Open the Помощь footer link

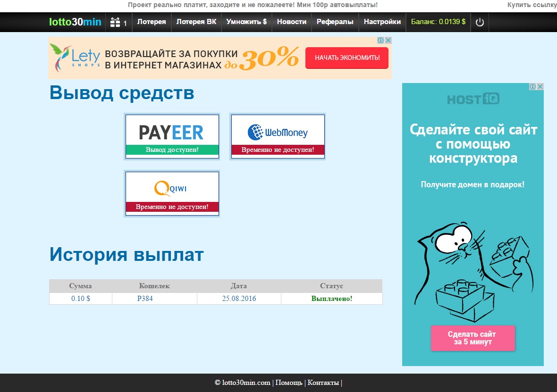(x=288, y=383)
